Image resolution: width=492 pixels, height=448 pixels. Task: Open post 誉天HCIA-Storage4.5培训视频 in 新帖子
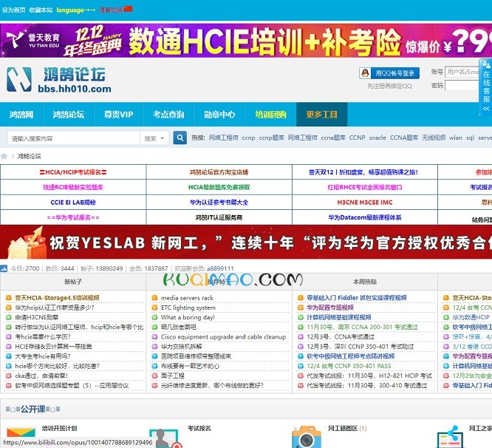click(x=57, y=298)
